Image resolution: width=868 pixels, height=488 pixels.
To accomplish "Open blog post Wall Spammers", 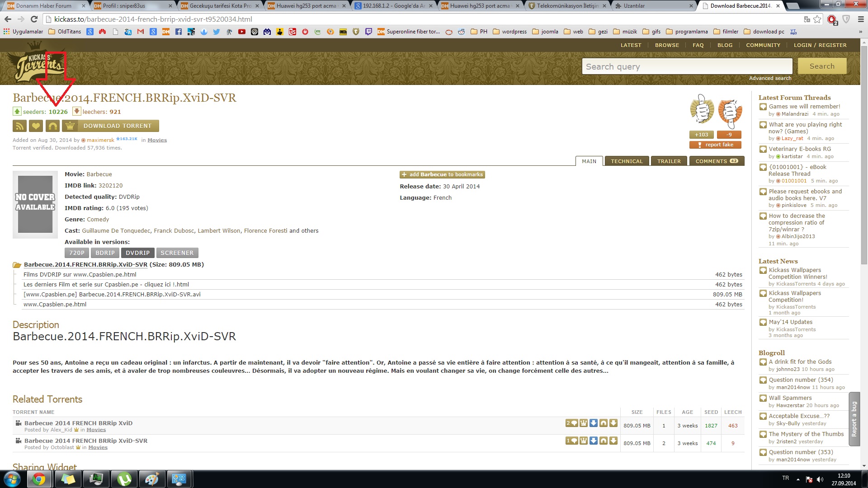I will click(790, 398).
